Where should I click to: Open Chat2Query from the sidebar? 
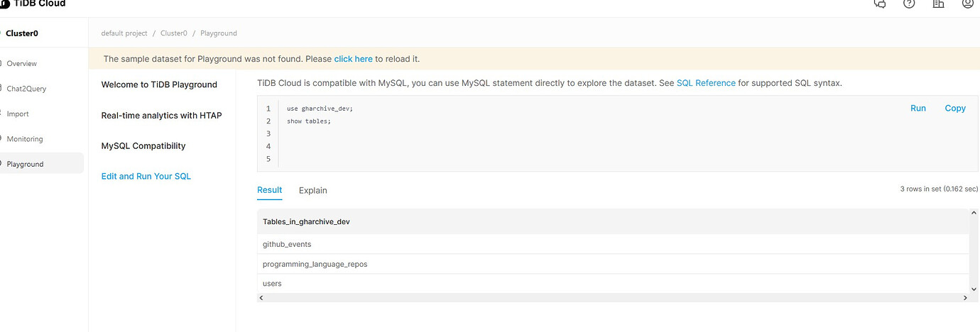26,89
